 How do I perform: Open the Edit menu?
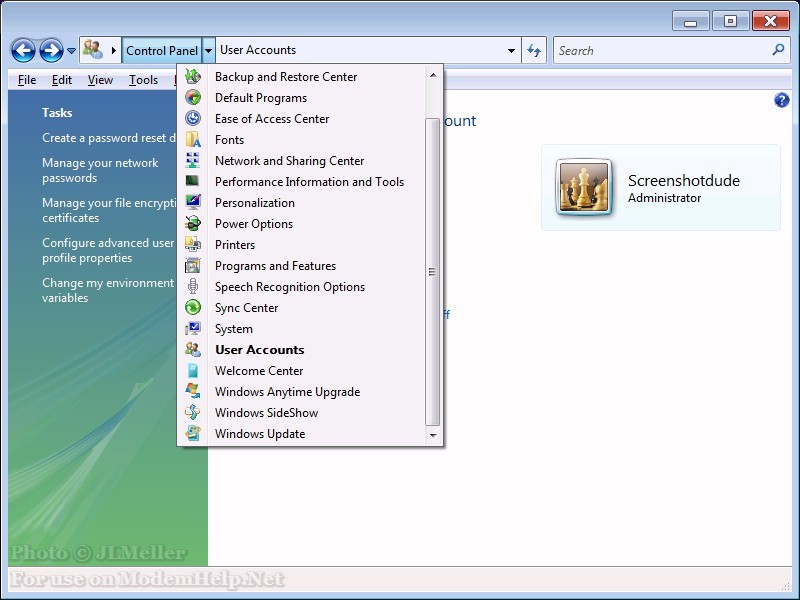click(x=62, y=80)
